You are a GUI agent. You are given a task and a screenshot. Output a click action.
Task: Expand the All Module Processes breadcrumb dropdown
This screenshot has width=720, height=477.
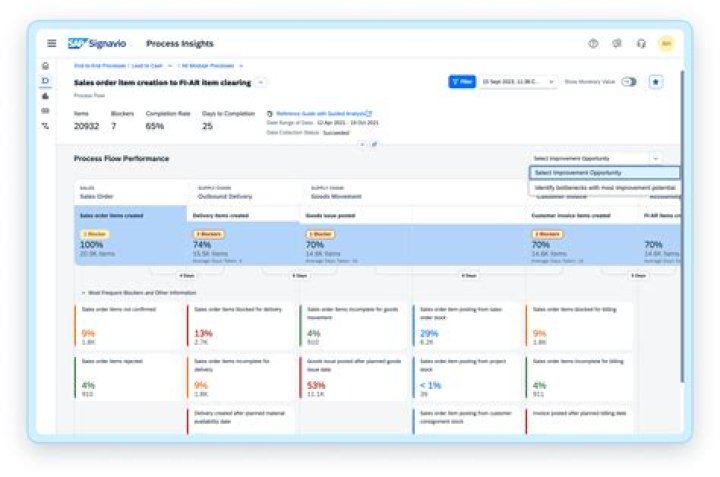pyautogui.click(x=241, y=66)
